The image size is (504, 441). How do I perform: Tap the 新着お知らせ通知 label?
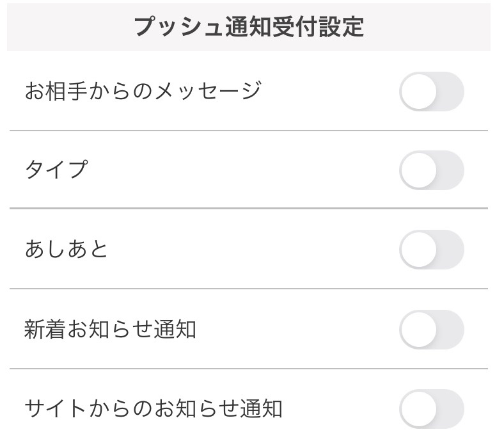click(110, 329)
